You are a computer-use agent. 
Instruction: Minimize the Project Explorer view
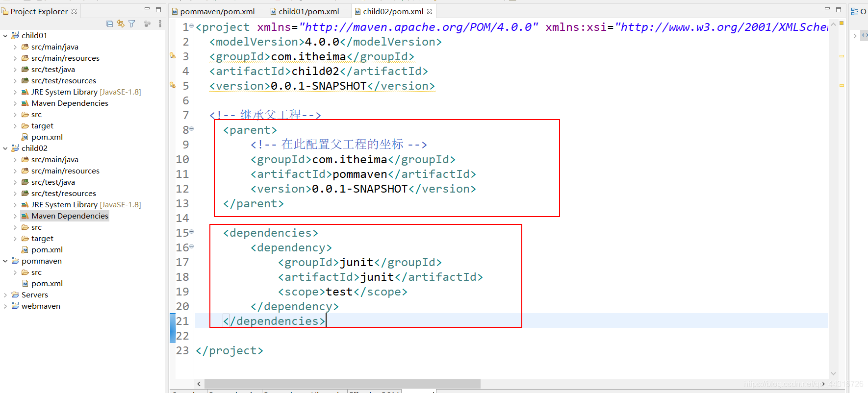point(147,9)
